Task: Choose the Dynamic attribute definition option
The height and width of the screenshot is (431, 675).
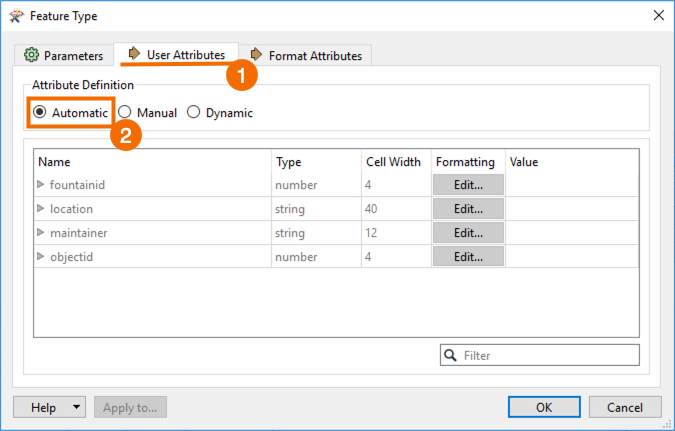Action: pos(220,112)
